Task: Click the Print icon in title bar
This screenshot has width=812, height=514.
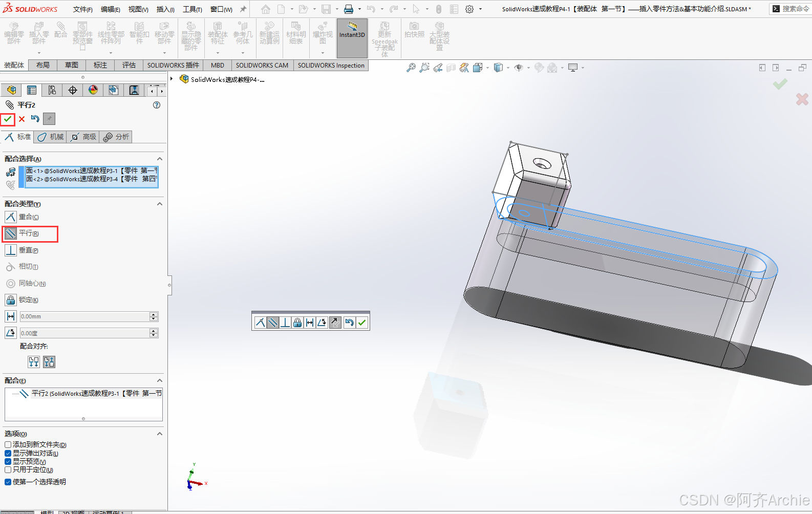Action: (349, 9)
